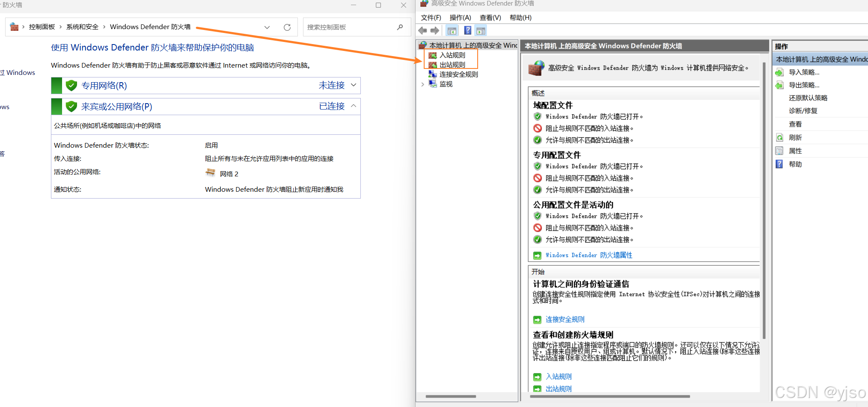
Task: Click the firewall brick icon in overview banner
Action: click(536, 68)
